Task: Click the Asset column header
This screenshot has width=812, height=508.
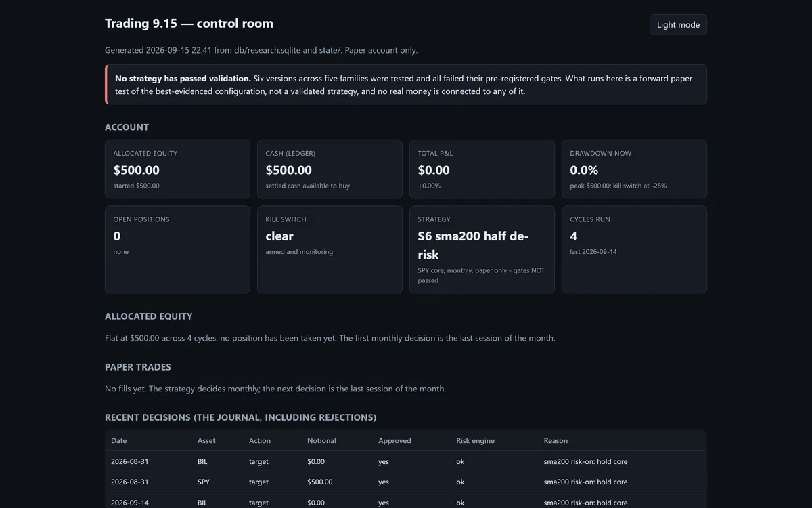Action: tap(206, 440)
